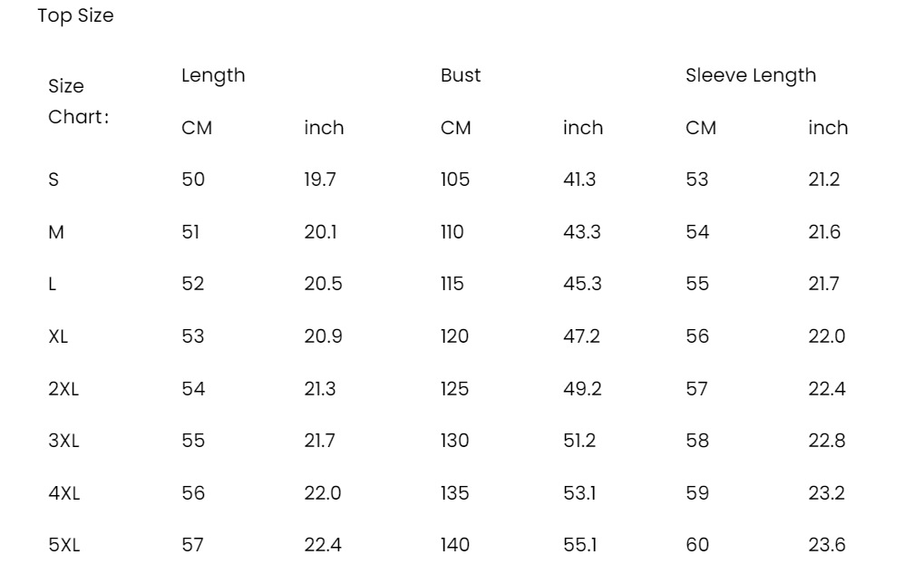Select the Size Chart label
The width and height of the screenshot is (924, 574).
pyautogui.click(x=78, y=102)
